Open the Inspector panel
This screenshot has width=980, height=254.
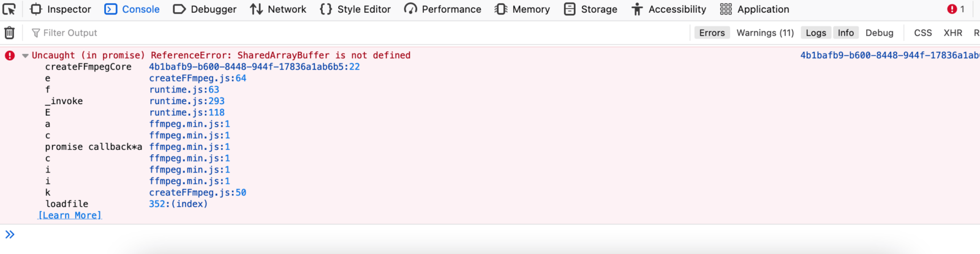pos(61,9)
